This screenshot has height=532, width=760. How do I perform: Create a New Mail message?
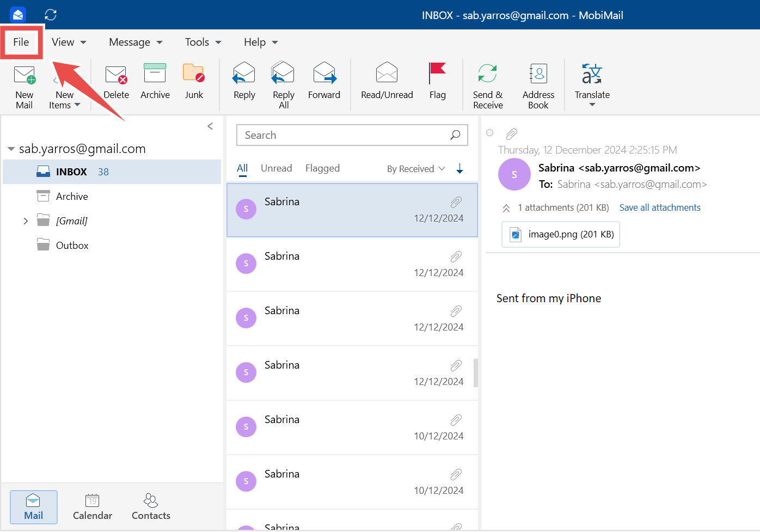coord(24,86)
